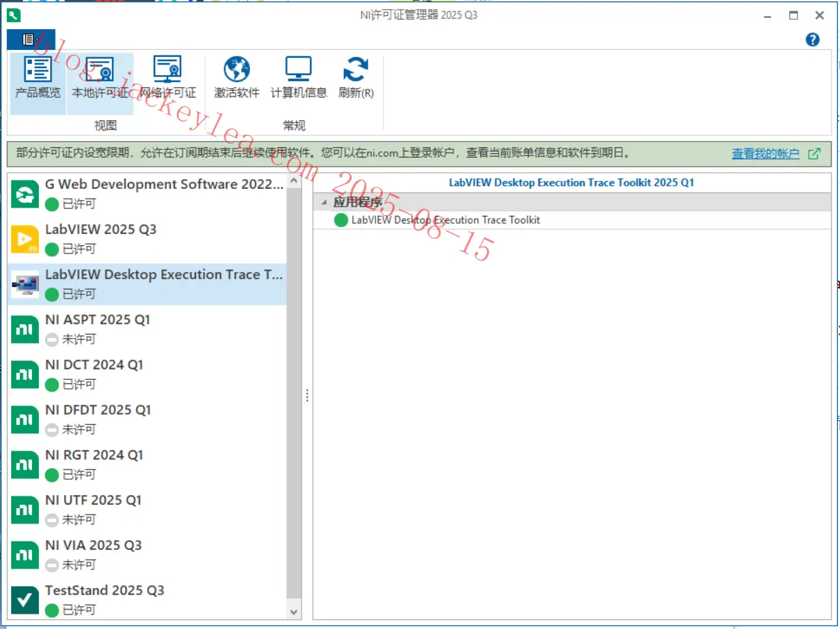Select LabVIEW 2025 Q3 in product list
840x629 pixels.
point(147,238)
